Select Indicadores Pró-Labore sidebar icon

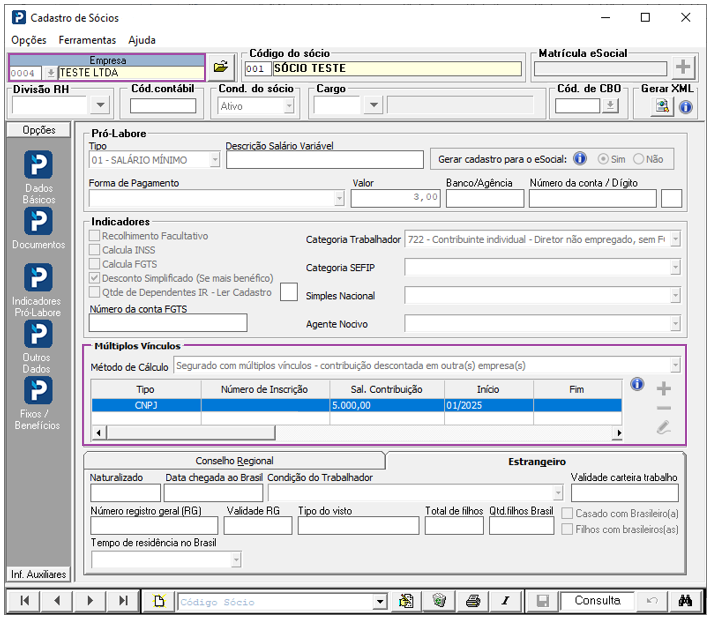[38, 277]
